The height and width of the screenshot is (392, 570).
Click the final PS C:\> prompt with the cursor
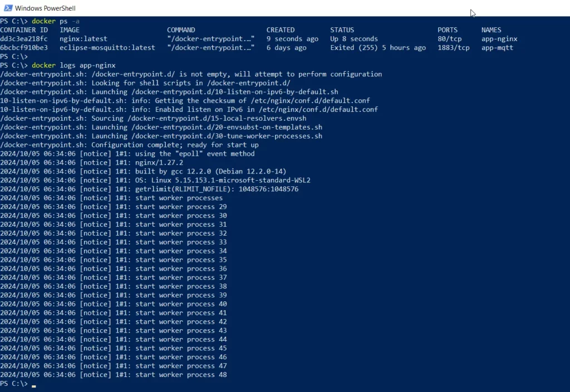point(18,383)
